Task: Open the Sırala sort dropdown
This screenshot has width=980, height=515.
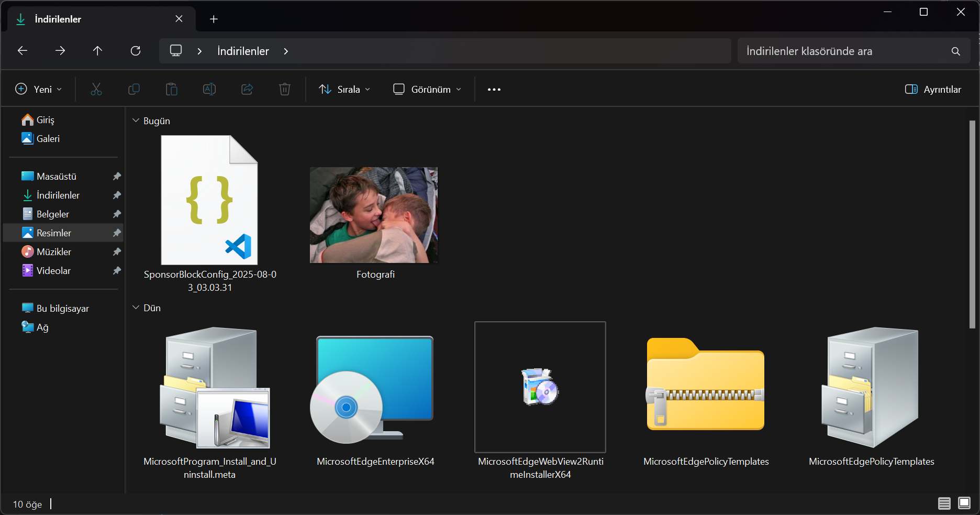Action: pyautogui.click(x=344, y=89)
